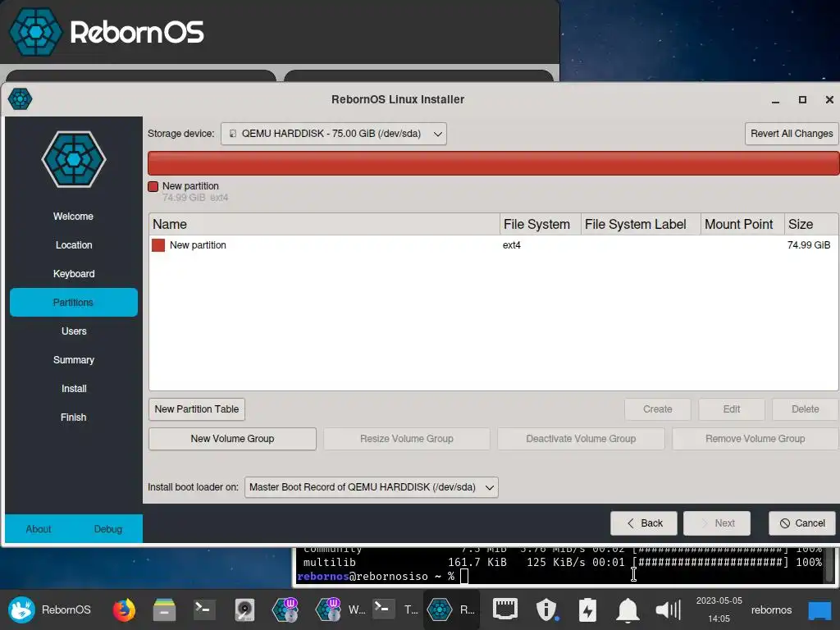
Task: Open the RebornOS start menu in taskbar
Action: coord(49,609)
